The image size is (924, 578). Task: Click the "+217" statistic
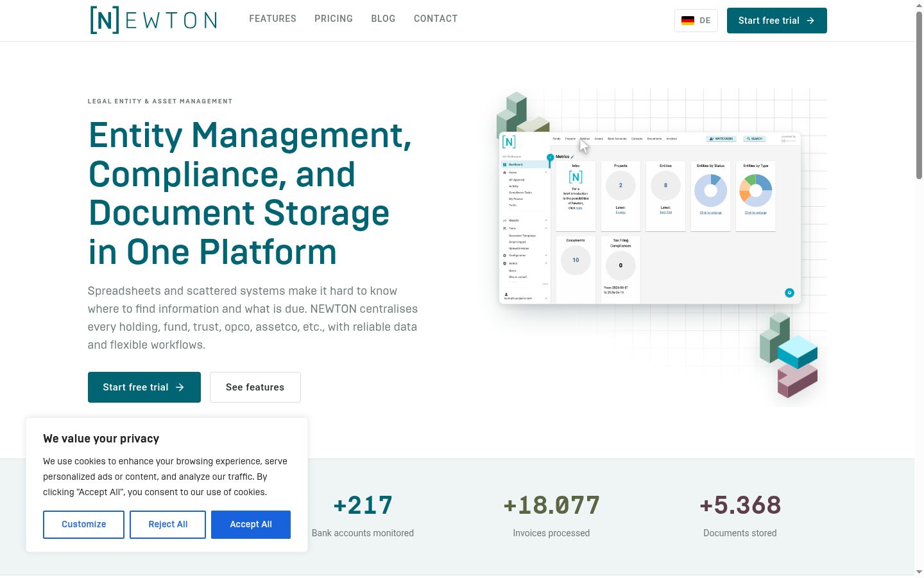click(363, 505)
